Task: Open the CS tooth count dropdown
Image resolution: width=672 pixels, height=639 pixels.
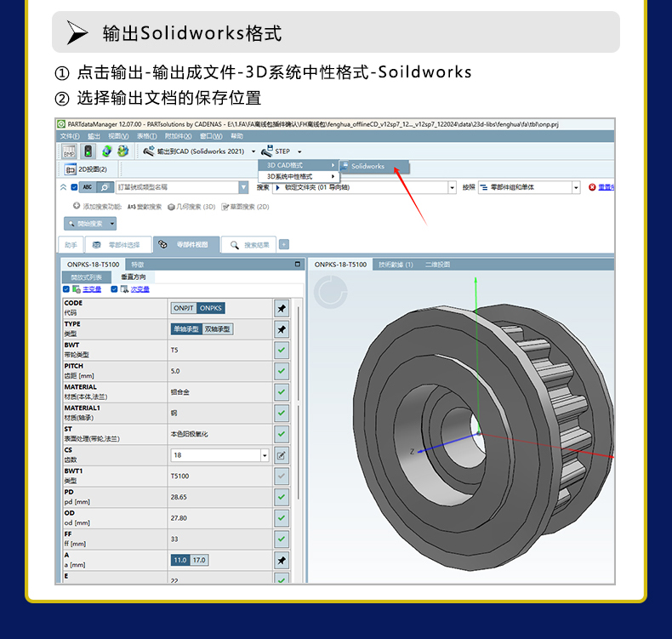Action: tap(265, 455)
